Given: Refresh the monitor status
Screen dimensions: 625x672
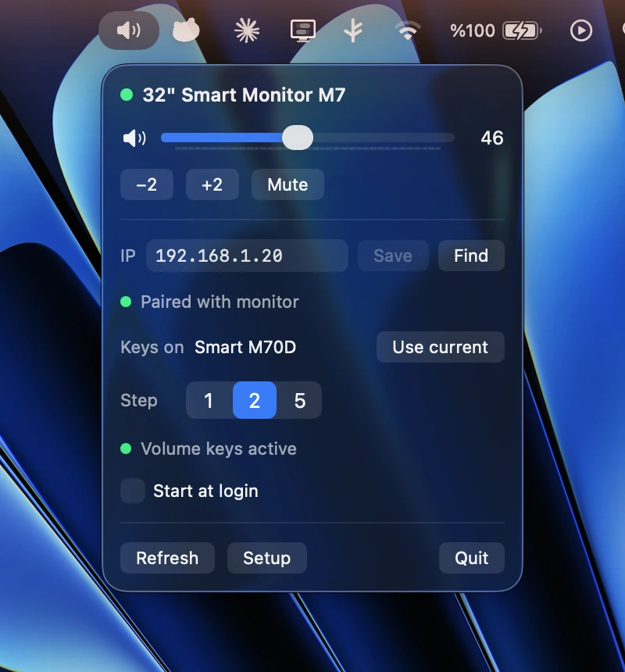Looking at the screenshot, I should [167, 558].
